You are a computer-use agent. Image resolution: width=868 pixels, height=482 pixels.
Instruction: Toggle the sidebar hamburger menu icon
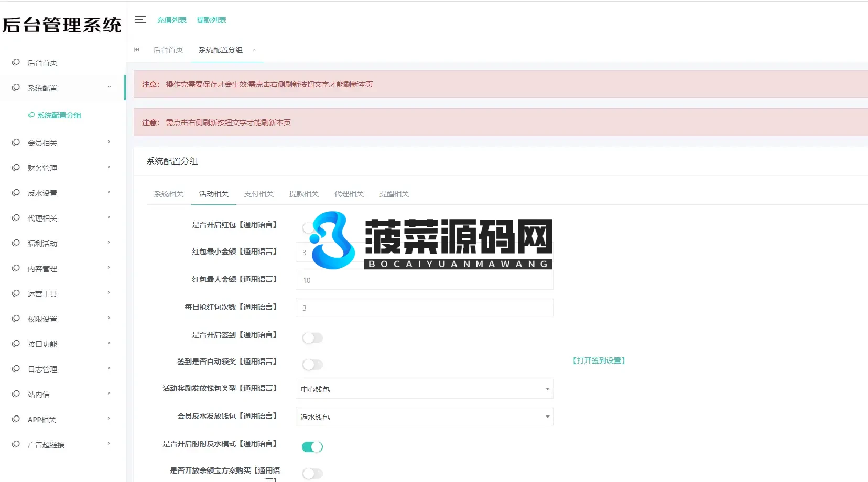[140, 19]
